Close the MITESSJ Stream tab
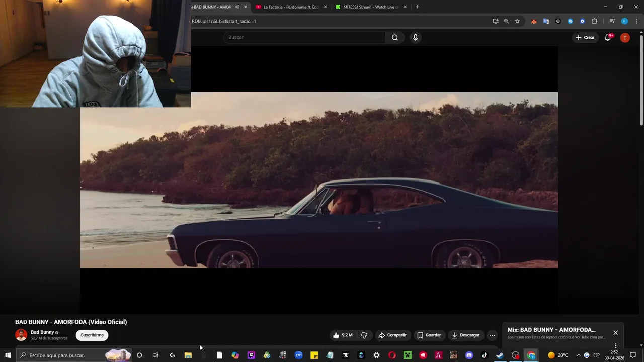This screenshot has height=362, width=644. tap(405, 7)
